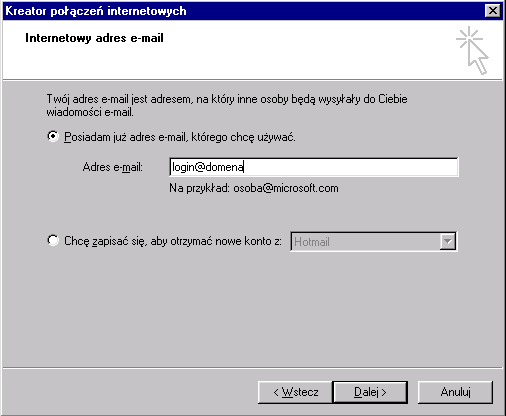This screenshot has height=416, width=506.
Task: Click the 'Posiadam już adres e-mail' option text
Action: [180, 137]
